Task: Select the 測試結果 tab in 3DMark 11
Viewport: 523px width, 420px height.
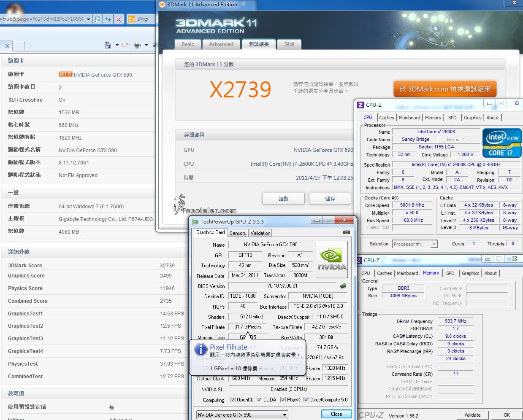Action: [259, 44]
